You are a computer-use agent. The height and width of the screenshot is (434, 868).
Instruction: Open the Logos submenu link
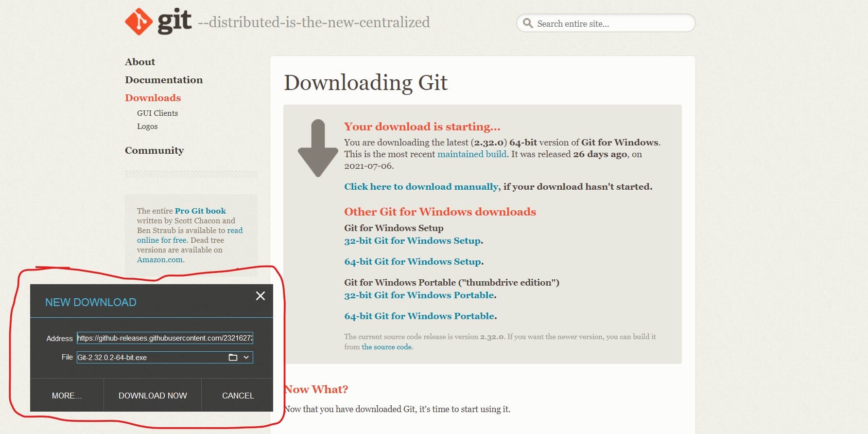(x=147, y=126)
